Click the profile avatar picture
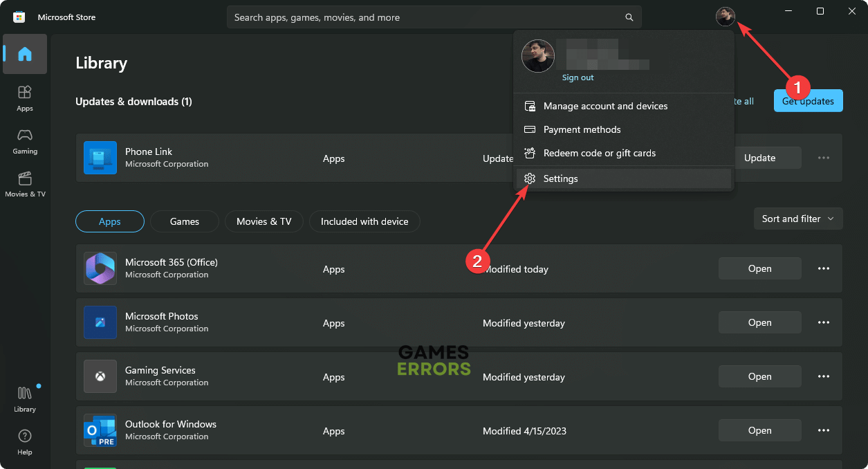Image resolution: width=868 pixels, height=469 pixels. (725, 16)
